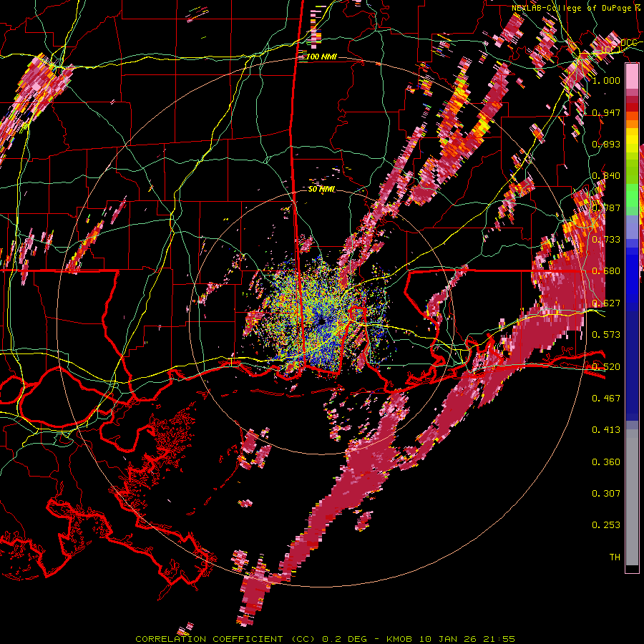Click the 0.467 scale value
This screenshot has width=644, height=644.
pos(606,399)
